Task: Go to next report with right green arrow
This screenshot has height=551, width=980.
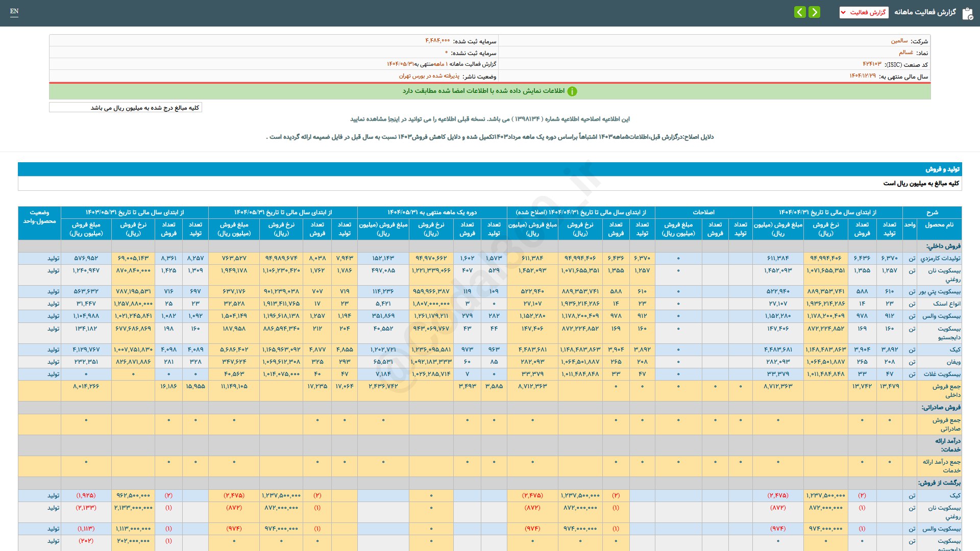Action: click(814, 12)
